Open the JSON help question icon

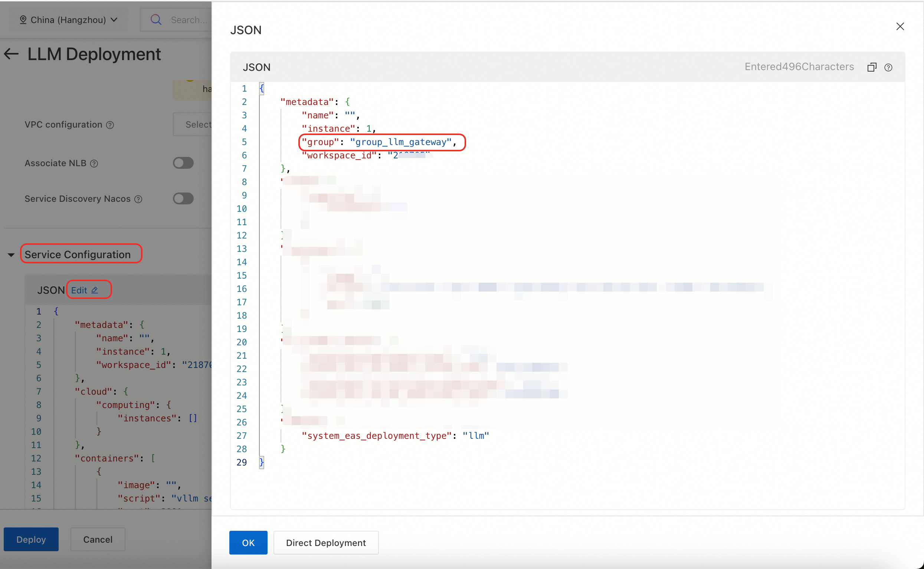click(888, 68)
